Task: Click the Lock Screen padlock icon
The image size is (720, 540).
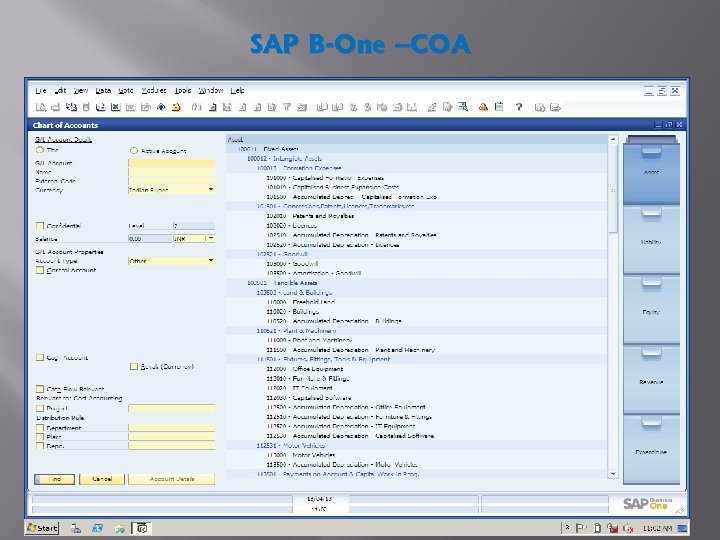Action: 176,107
